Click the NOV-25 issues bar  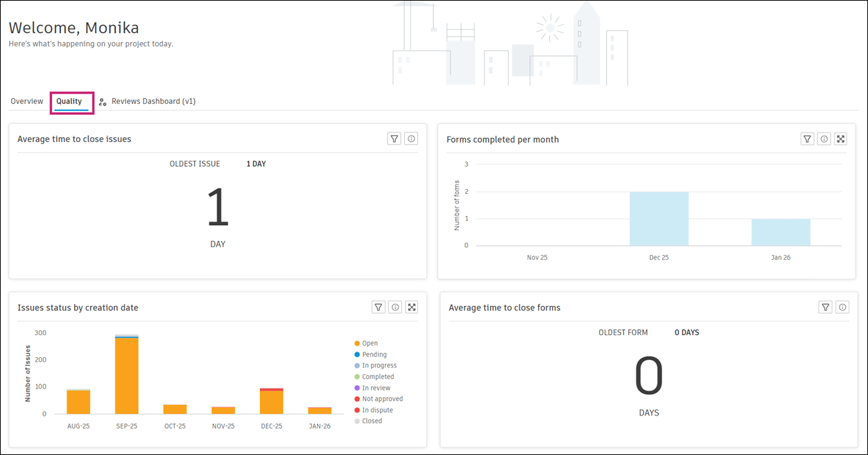tap(223, 410)
